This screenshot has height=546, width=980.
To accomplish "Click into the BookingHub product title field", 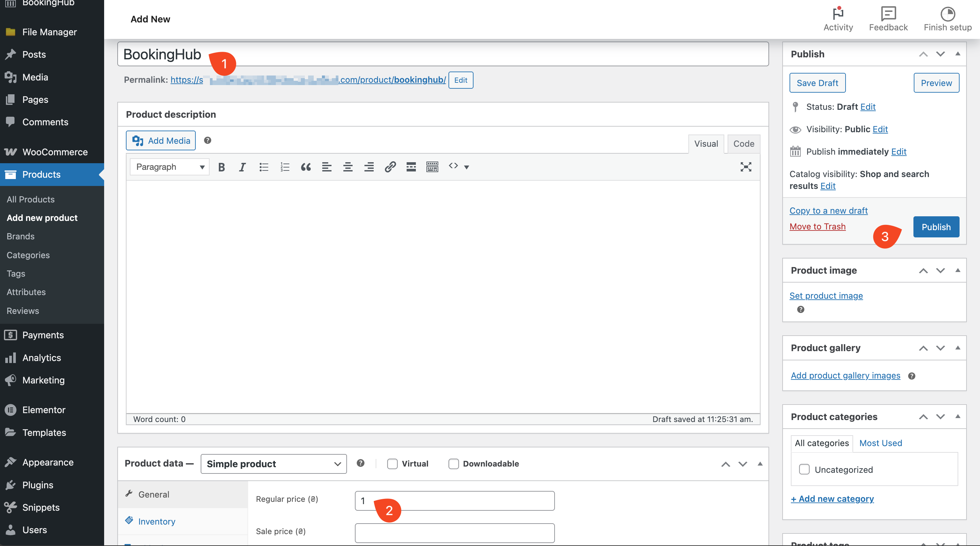I will pyautogui.click(x=443, y=54).
